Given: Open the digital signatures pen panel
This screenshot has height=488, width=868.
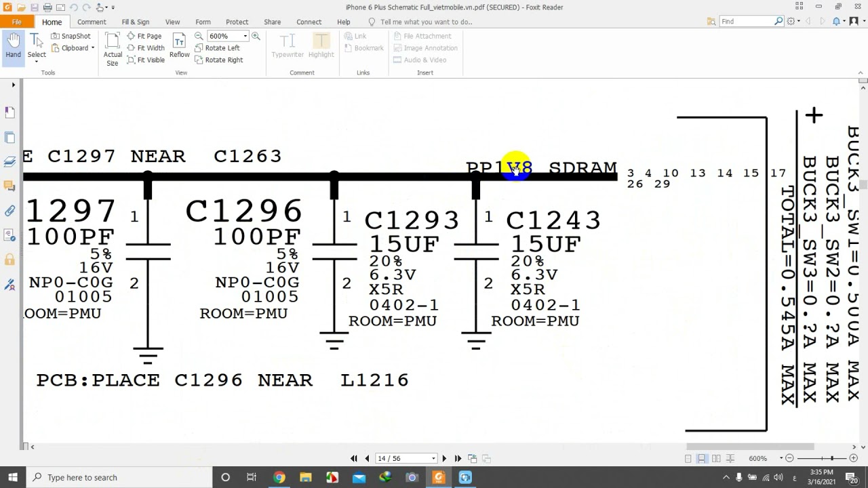Looking at the screenshot, I should (x=9, y=284).
